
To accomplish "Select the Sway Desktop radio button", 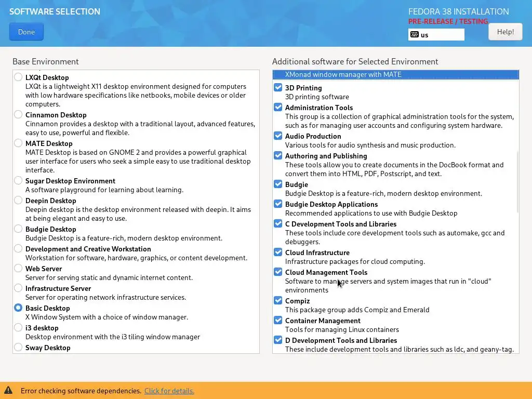I will [18, 347].
